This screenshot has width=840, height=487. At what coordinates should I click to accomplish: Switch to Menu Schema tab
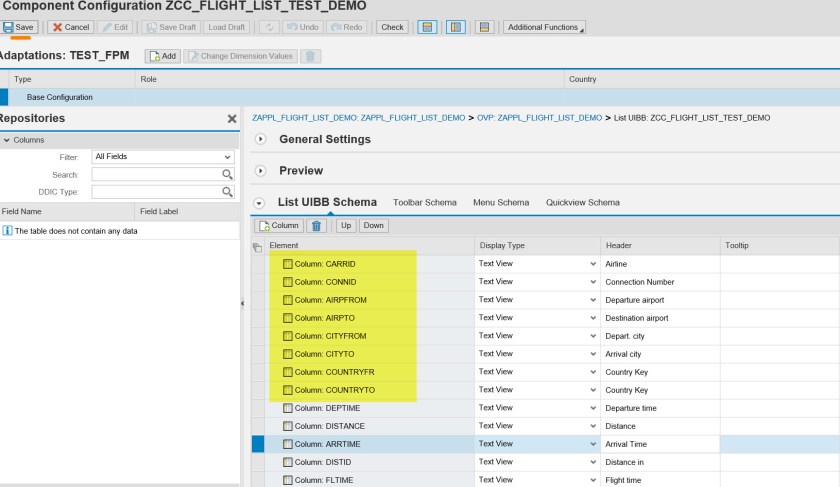[501, 203]
